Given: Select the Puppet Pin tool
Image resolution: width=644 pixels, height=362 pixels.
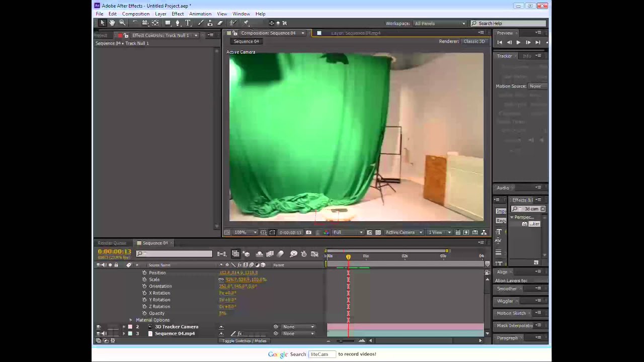Looking at the screenshot, I should 246,23.
